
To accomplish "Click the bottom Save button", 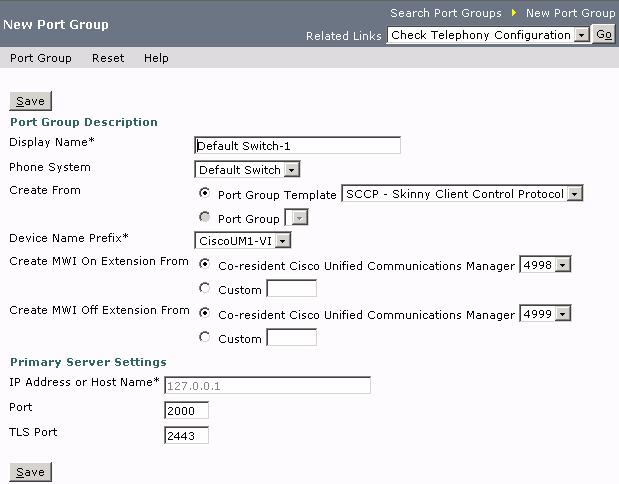I will (x=30, y=472).
